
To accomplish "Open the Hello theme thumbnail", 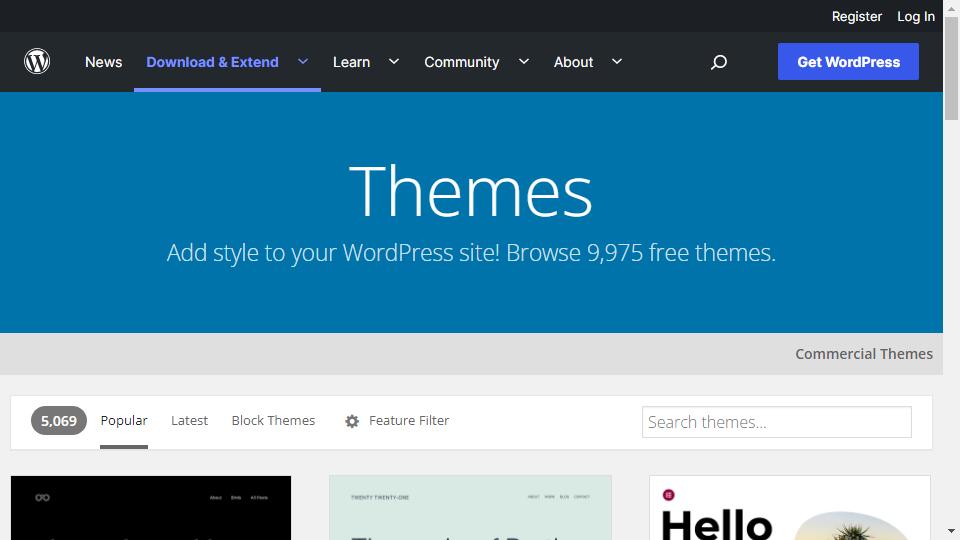I will coord(790,508).
